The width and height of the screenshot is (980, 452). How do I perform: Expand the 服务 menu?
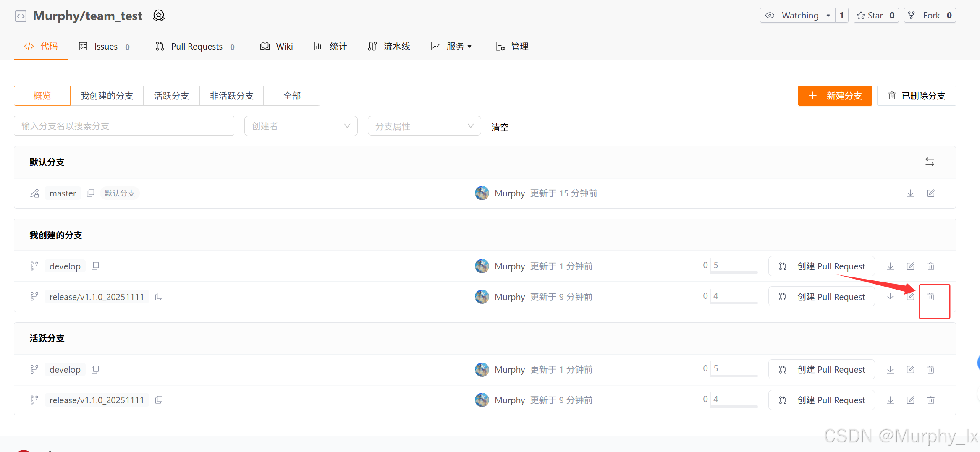tap(451, 46)
